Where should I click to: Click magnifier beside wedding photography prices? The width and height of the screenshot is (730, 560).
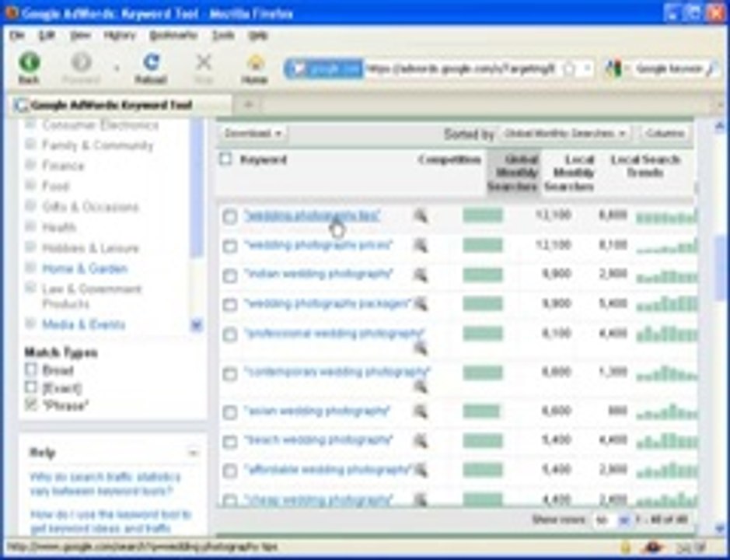(420, 246)
